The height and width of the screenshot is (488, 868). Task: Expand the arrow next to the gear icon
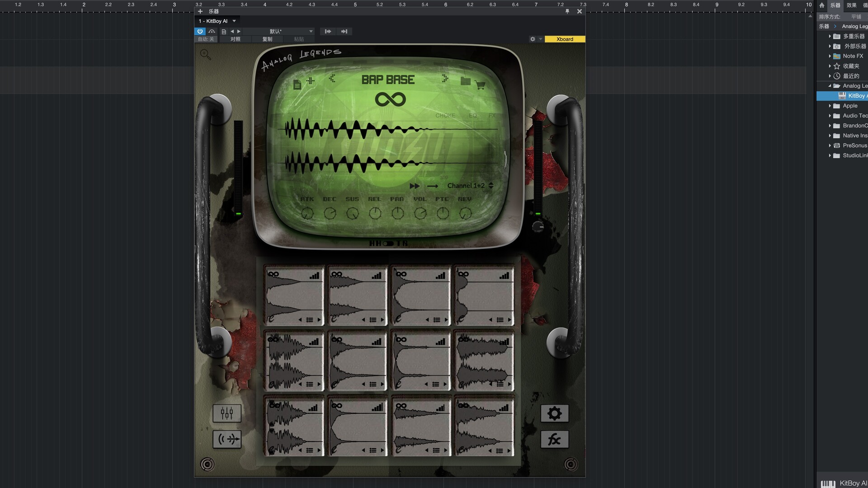(x=540, y=39)
